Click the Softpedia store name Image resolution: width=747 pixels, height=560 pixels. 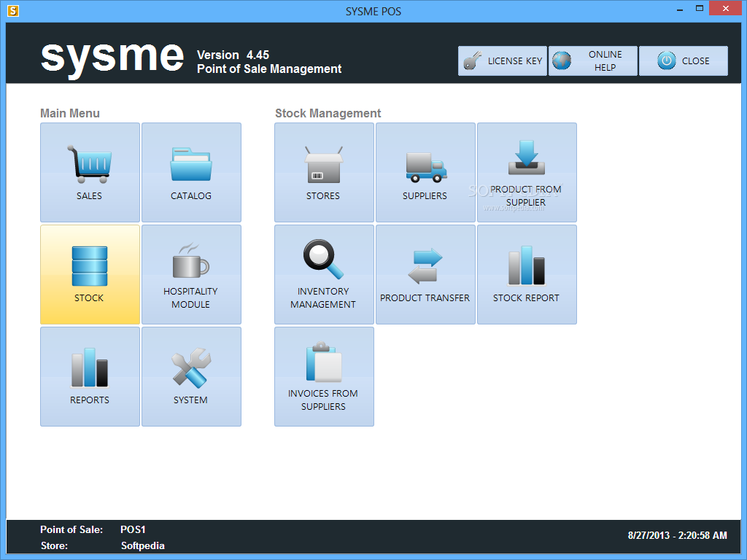click(x=142, y=545)
